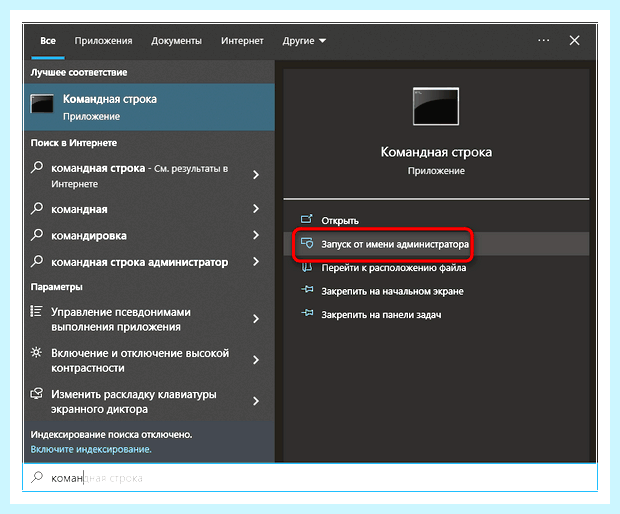Choose Запуск от имени администратора
This screenshot has width=620, height=514.
(395, 244)
